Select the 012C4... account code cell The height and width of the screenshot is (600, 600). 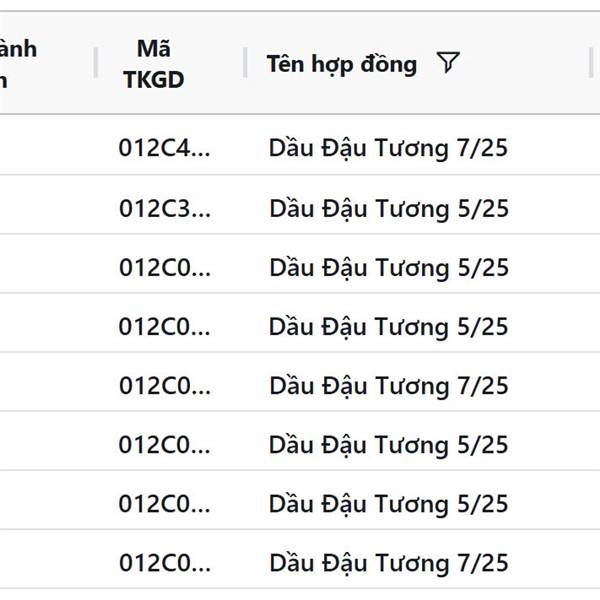coord(165,149)
